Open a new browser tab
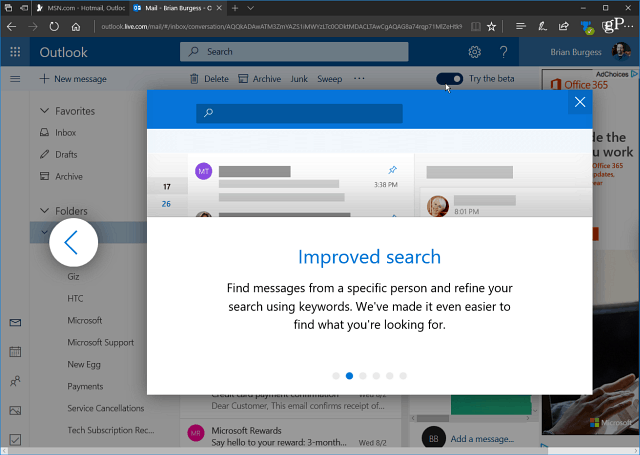This screenshot has width=640, height=455. (x=235, y=8)
